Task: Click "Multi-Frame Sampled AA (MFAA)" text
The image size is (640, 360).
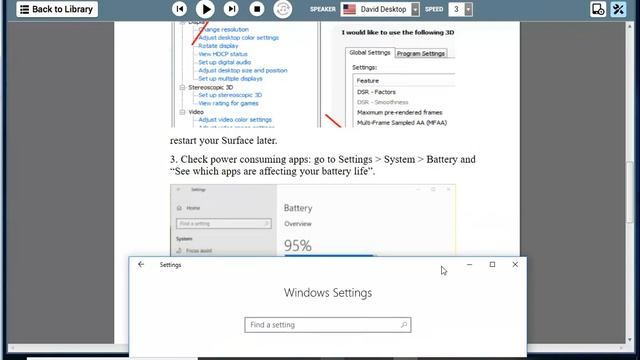Action: point(402,122)
